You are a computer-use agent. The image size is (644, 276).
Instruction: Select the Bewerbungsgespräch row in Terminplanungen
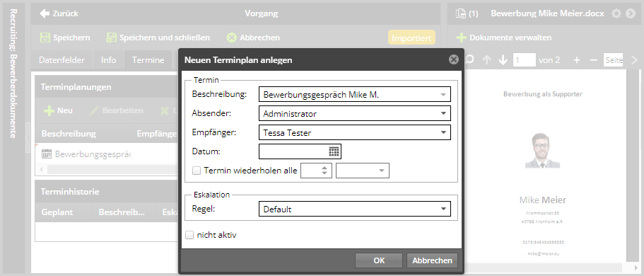click(107, 154)
